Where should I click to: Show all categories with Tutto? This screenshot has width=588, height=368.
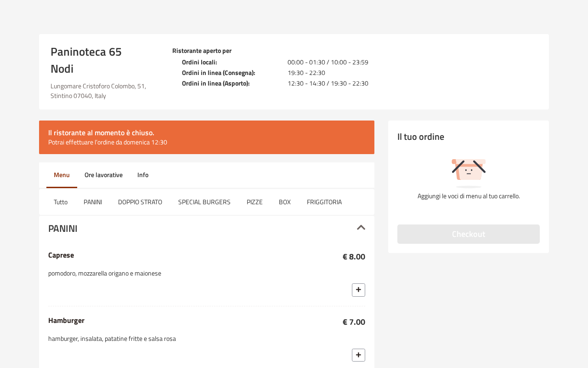tap(61, 202)
